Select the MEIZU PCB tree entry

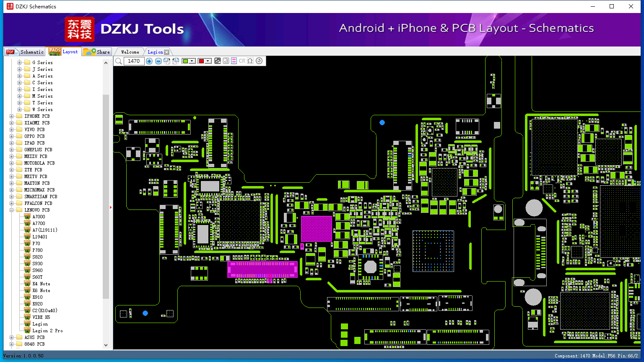click(x=36, y=156)
